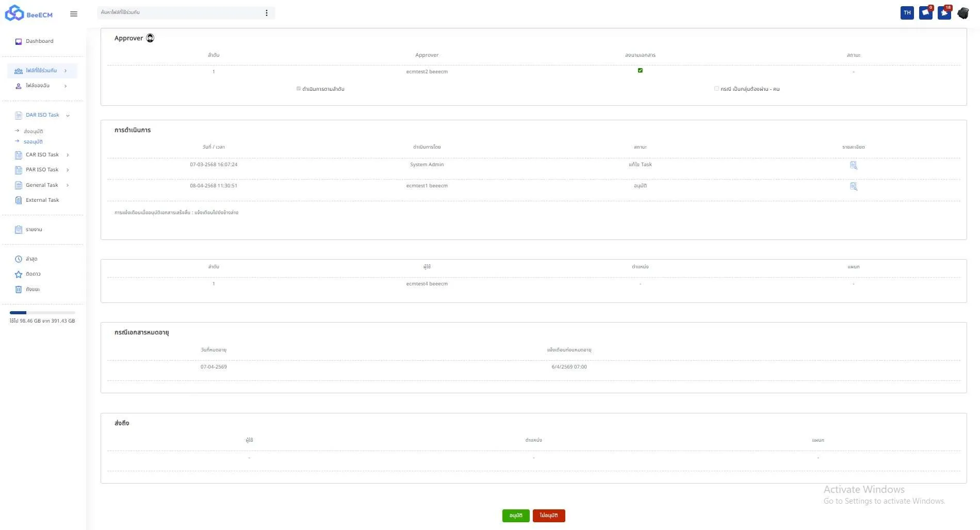
Task: Toggle the group pass requirement checkbox
Action: (716, 89)
